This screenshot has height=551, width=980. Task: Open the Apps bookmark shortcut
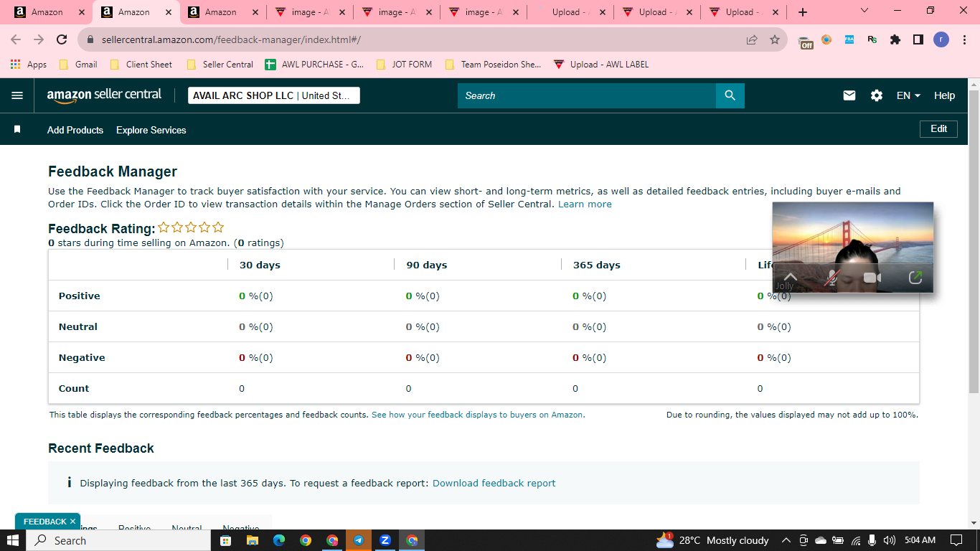[29, 65]
